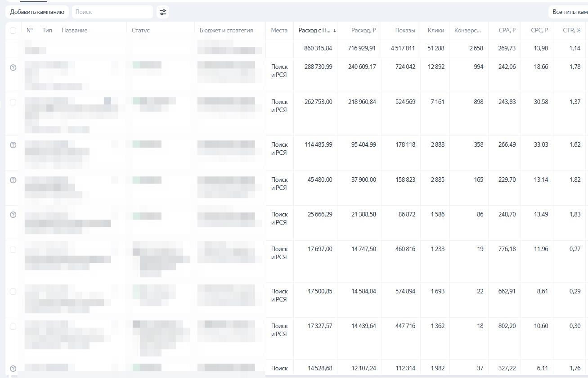The width and height of the screenshot is (588, 378).
Task: Click the CTR cell 0,27
Action: [575, 249]
